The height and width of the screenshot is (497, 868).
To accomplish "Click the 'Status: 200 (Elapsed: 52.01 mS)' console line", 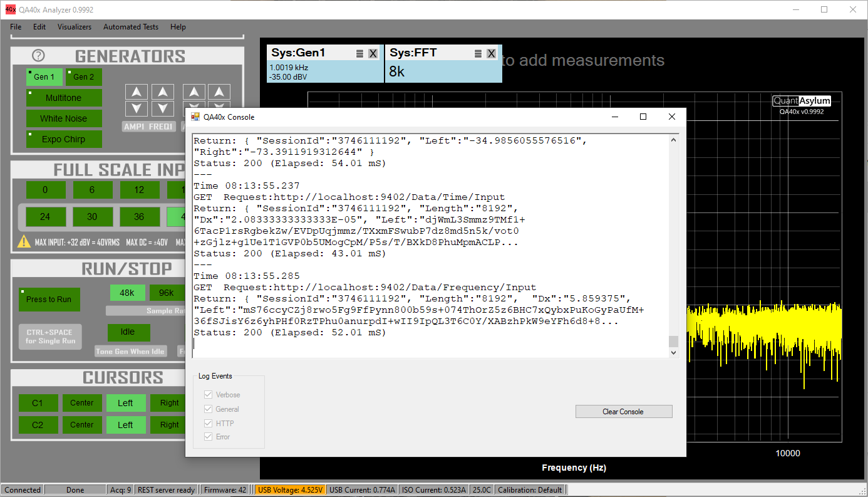I will [290, 333].
